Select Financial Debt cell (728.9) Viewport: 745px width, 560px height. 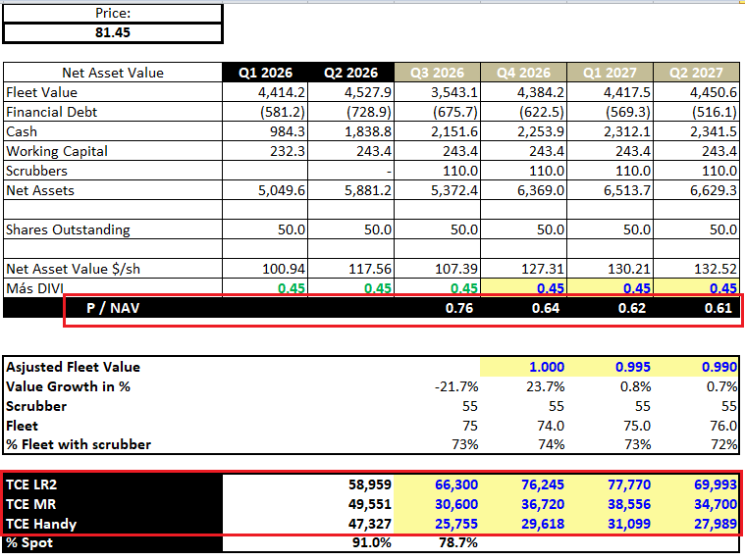351,112
